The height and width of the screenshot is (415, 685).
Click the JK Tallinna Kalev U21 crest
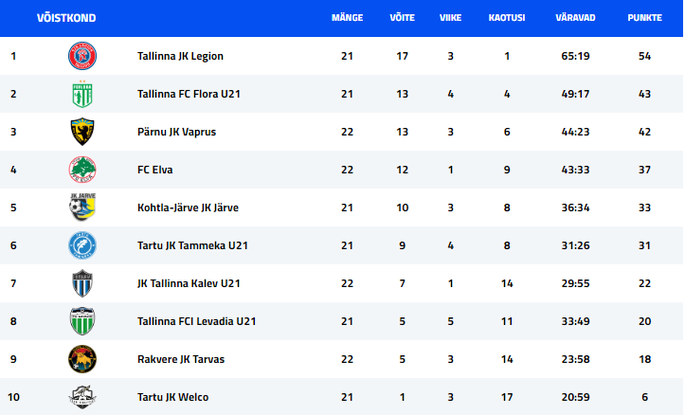tap(82, 283)
